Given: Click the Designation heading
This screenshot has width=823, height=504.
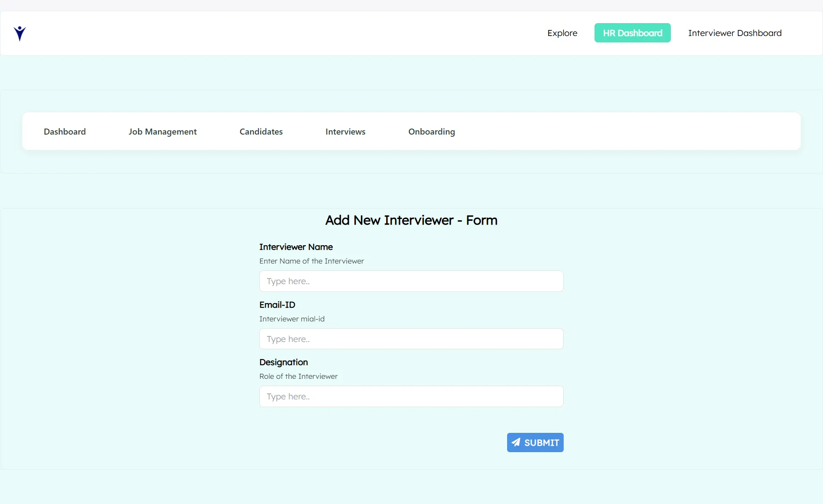Looking at the screenshot, I should pyautogui.click(x=283, y=362).
